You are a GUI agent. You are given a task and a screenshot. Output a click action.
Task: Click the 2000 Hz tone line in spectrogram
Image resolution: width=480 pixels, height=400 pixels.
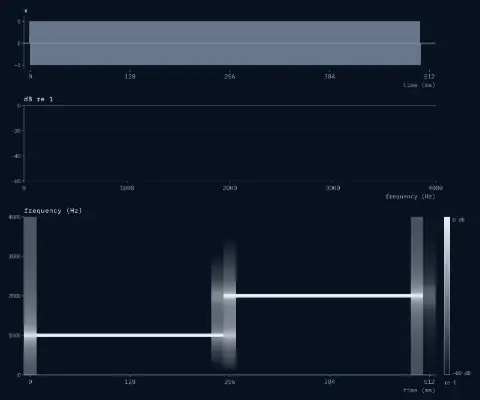click(323, 296)
